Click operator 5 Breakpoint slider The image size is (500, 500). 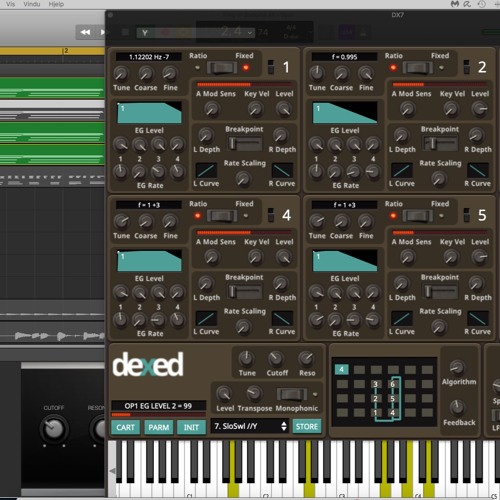point(440,292)
